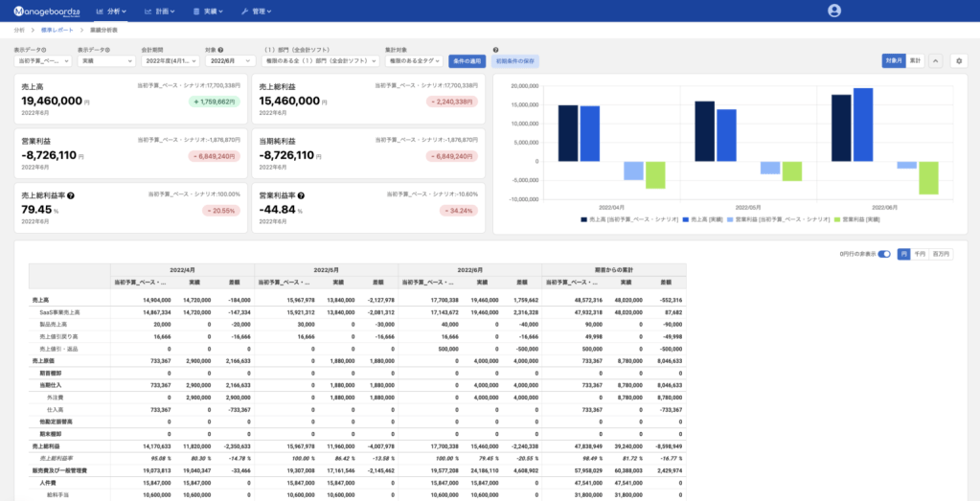Toggle the 0円行の非表示 switch
The height and width of the screenshot is (501, 980).
point(884,254)
